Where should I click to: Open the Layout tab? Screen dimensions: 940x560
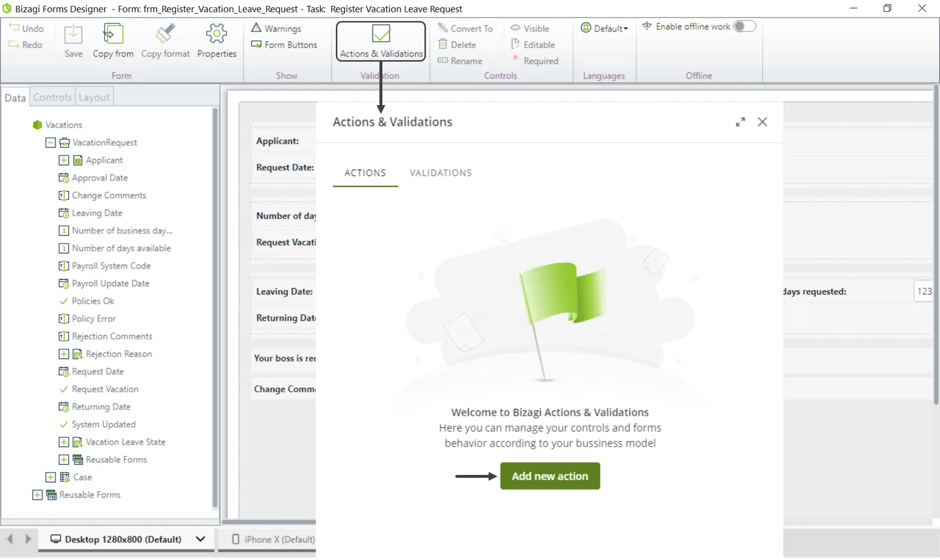[x=94, y=97]
